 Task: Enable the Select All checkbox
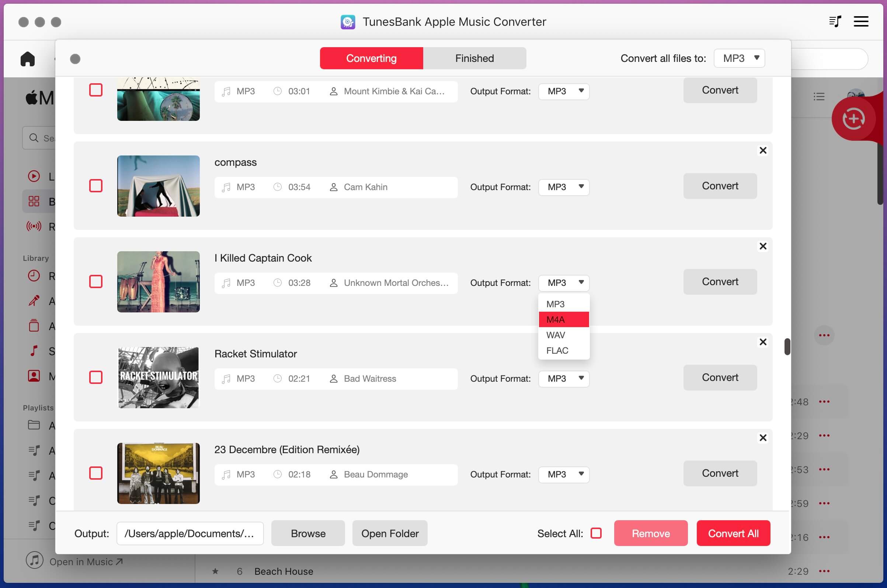tap(596, 533)
